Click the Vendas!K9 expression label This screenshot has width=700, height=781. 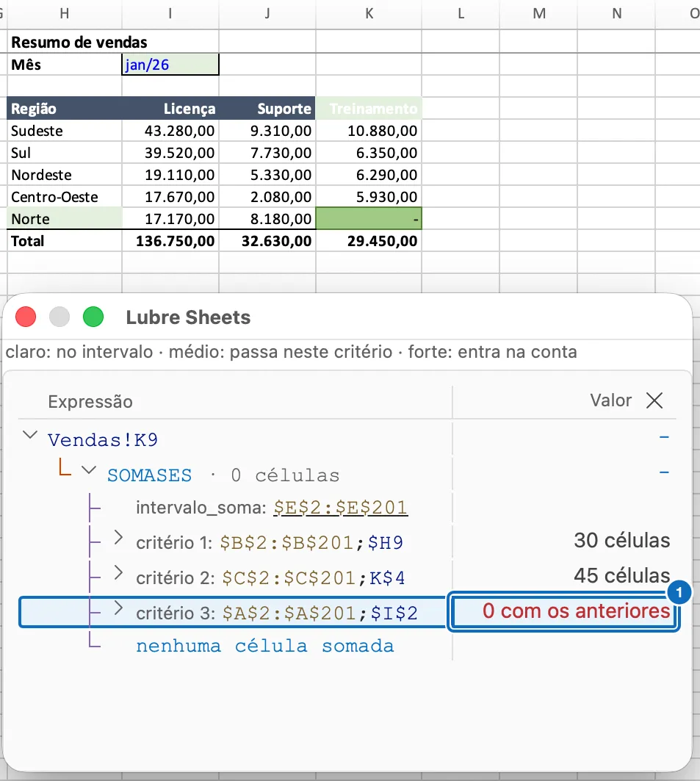coord(103,440)
